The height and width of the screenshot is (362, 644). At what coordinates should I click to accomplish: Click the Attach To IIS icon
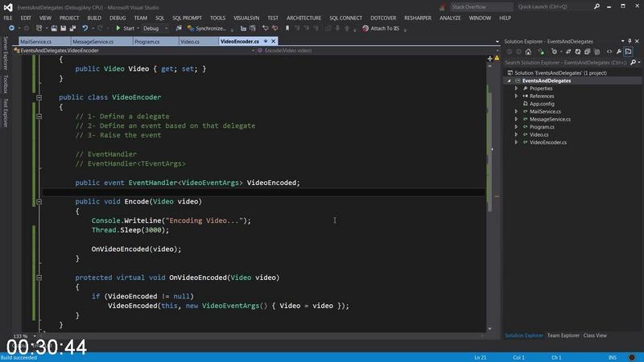[x=365, y=28]
